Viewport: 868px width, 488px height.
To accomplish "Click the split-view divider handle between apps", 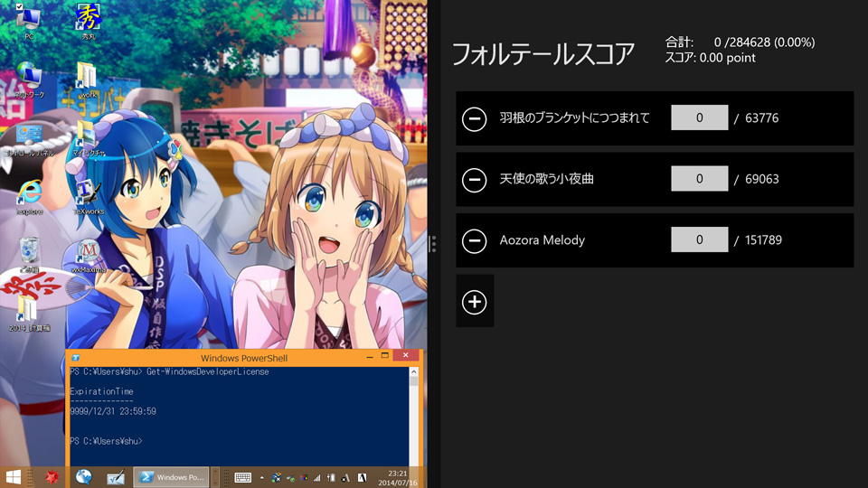I will [432, 244].
